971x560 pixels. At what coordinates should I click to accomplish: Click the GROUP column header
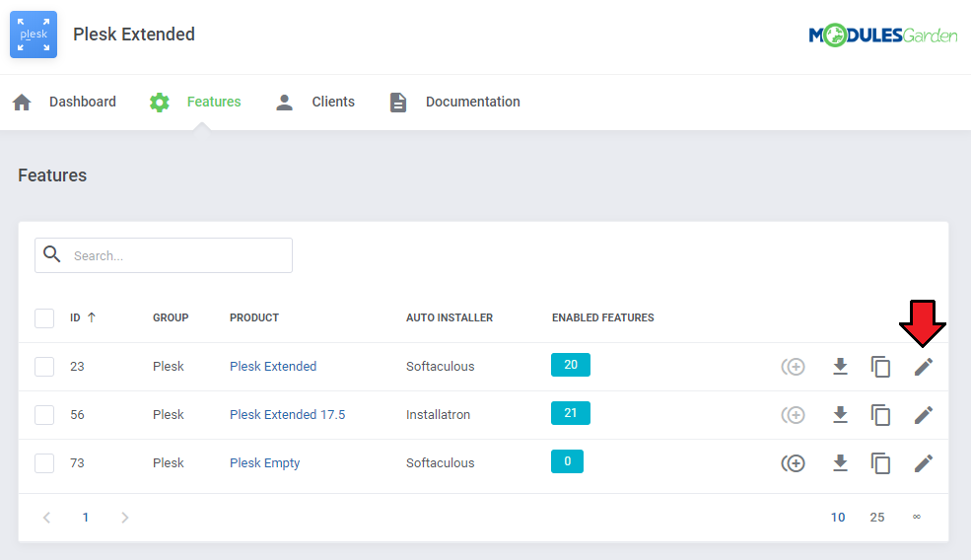coord(171,317)
